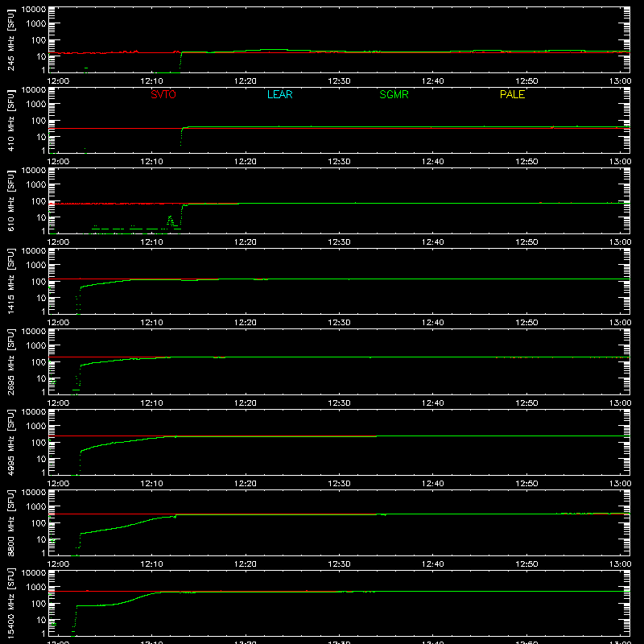Click 12:00 time label of 1415 MHz panel

(58, 323)
